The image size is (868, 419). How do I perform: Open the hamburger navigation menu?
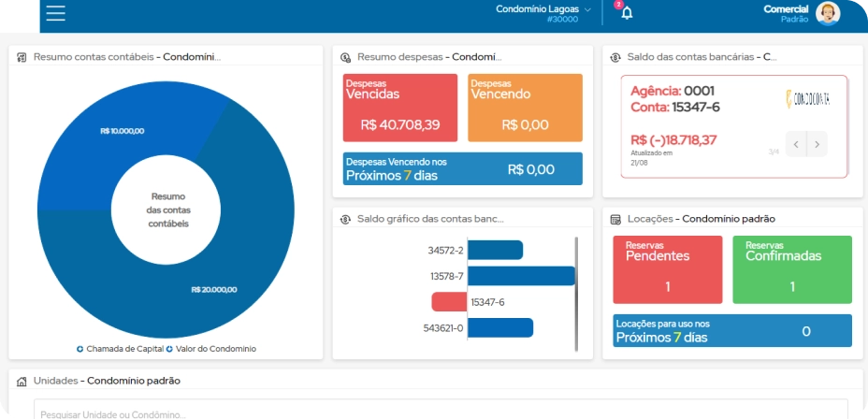point(55,13)
